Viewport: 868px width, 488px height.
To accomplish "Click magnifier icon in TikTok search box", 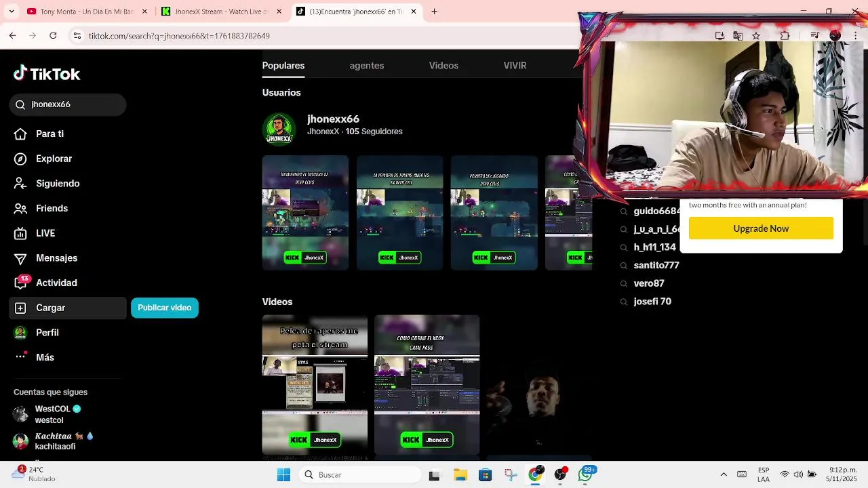I will (x=20, y=104).
